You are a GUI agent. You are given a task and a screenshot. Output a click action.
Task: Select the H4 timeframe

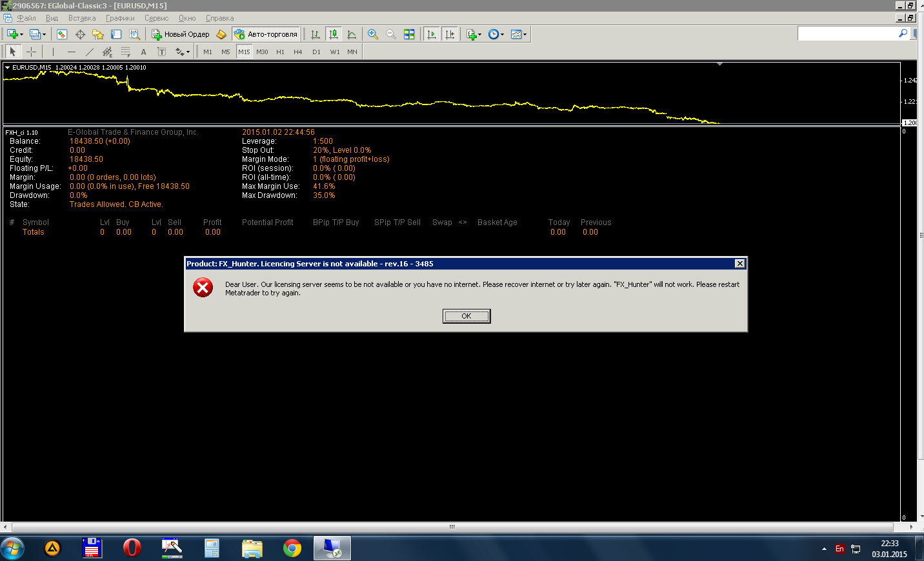(298, 52)
